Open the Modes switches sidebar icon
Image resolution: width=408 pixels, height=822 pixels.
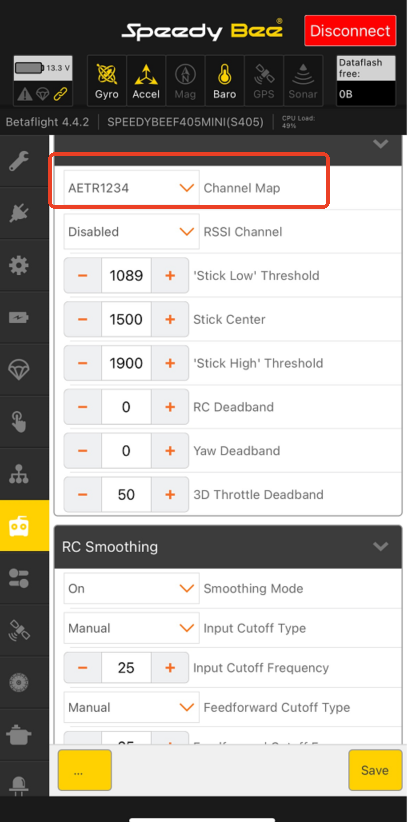(19, 578)
